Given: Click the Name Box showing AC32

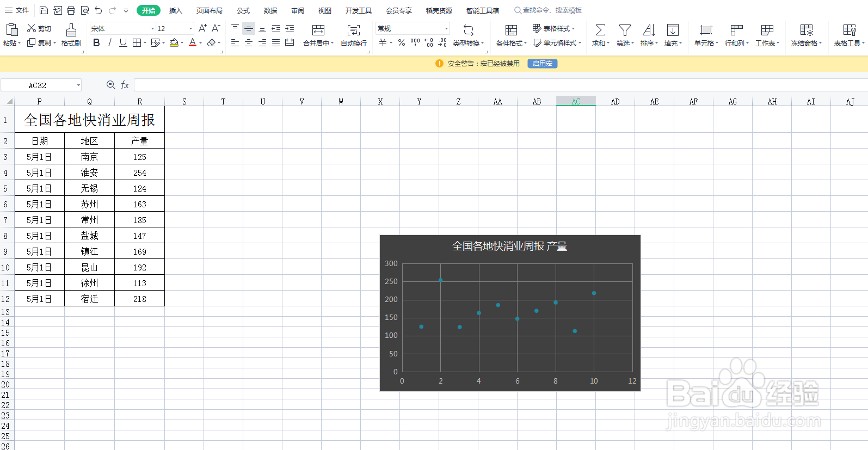Looking at the screenshot, I should 41,85.
